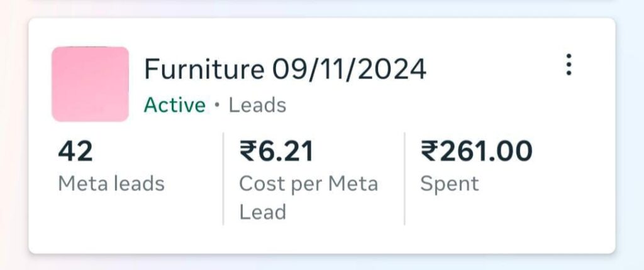Select the Spent metric label

tap(449, 184)
